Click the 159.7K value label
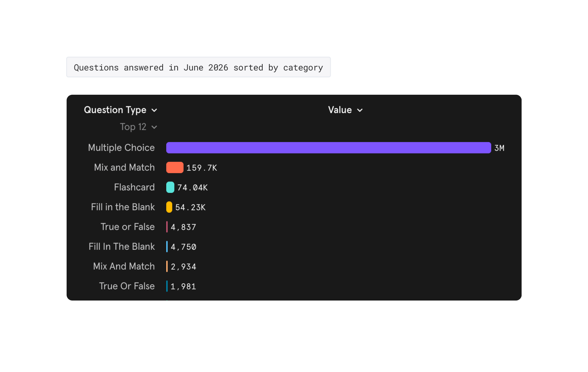This screenshot has height=372, width=588. pyautogui.click(x=202, y=168)
